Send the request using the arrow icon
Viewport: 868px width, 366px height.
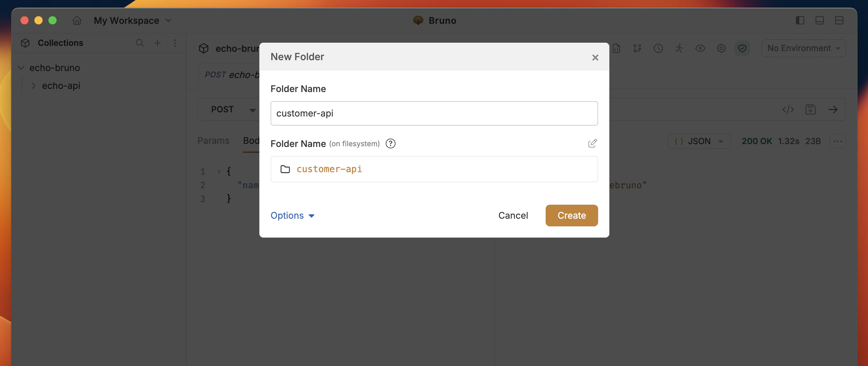(833, 110)
